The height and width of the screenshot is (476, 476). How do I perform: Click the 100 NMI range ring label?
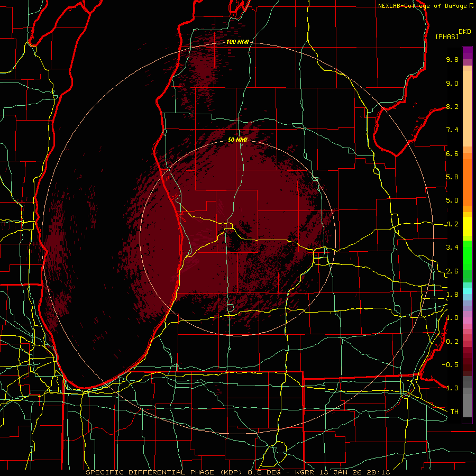(x=237, y=42)
